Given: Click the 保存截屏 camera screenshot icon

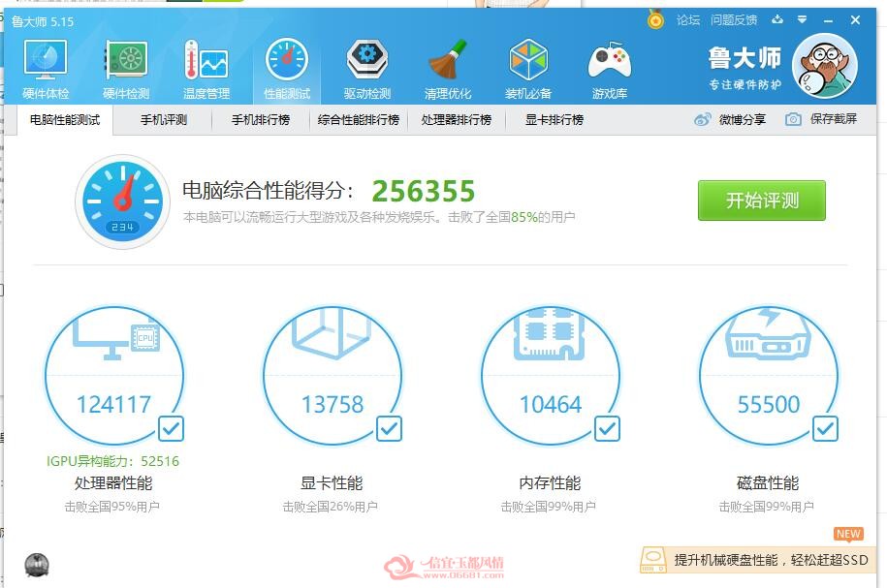Looking at the screenshot, I should point(793,119).
